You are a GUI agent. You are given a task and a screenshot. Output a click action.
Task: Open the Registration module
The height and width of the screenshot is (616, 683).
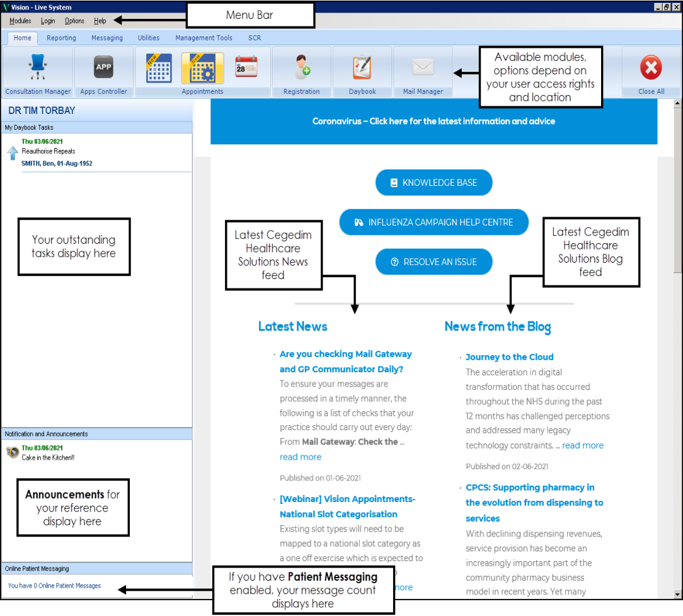pos(301,72)
